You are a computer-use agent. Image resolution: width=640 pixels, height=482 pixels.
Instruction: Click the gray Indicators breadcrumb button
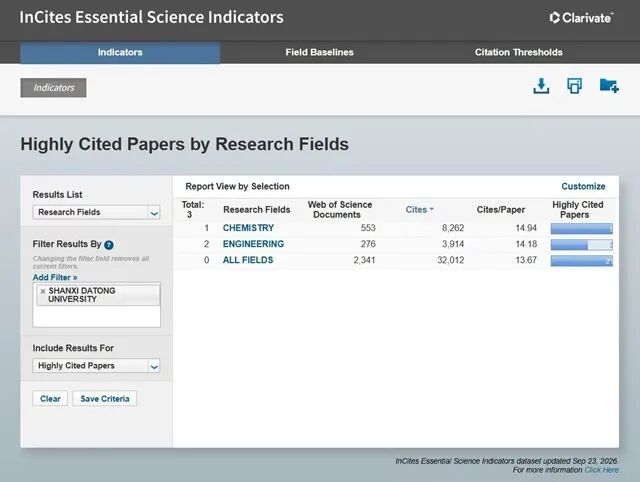point(53,88)
